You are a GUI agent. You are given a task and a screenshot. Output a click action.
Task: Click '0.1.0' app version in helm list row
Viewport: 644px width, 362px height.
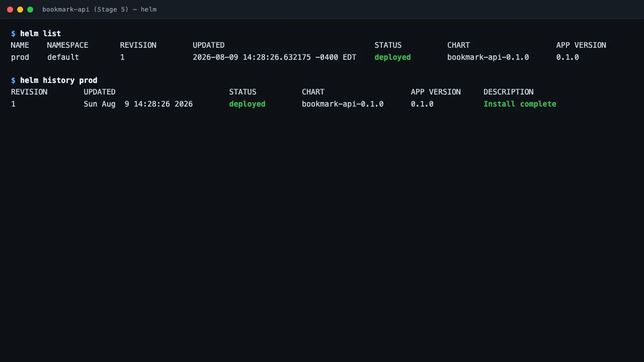[x=568, y=57]
